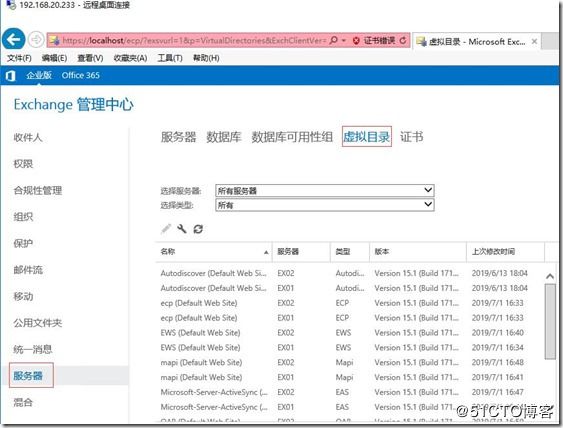Viewport: 563px width, 428px height.
Task: Go to 组织 in sidebar
Action: point(23,217)
